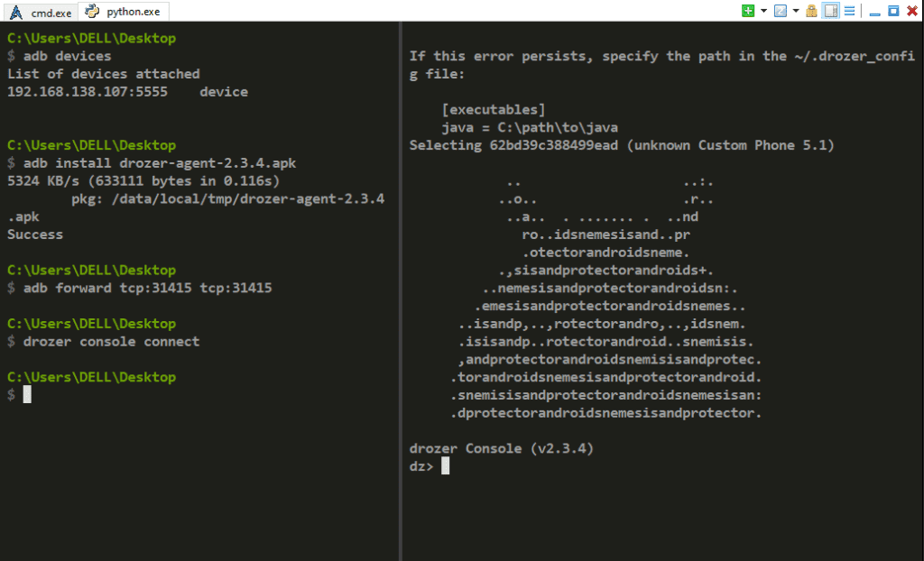Viewport: 924px width, 561px height.
Task: Maximize the console window
Action: pos(893,11)
